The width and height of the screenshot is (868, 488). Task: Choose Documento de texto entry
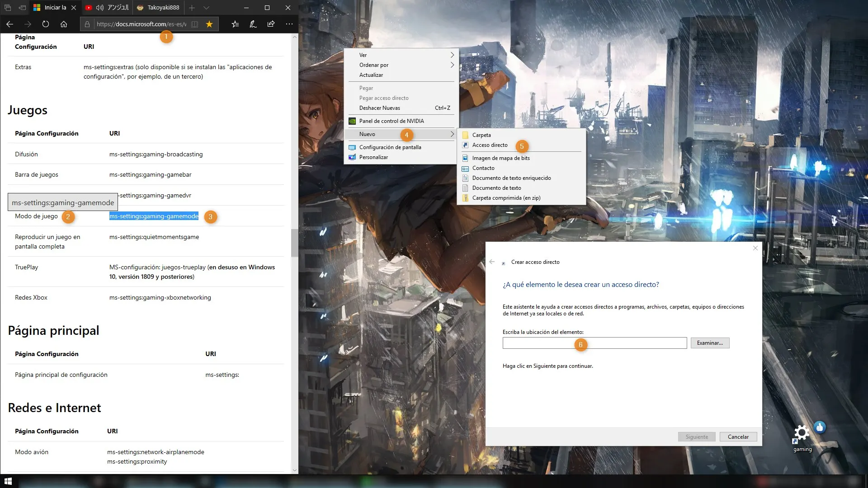point(522,188)
